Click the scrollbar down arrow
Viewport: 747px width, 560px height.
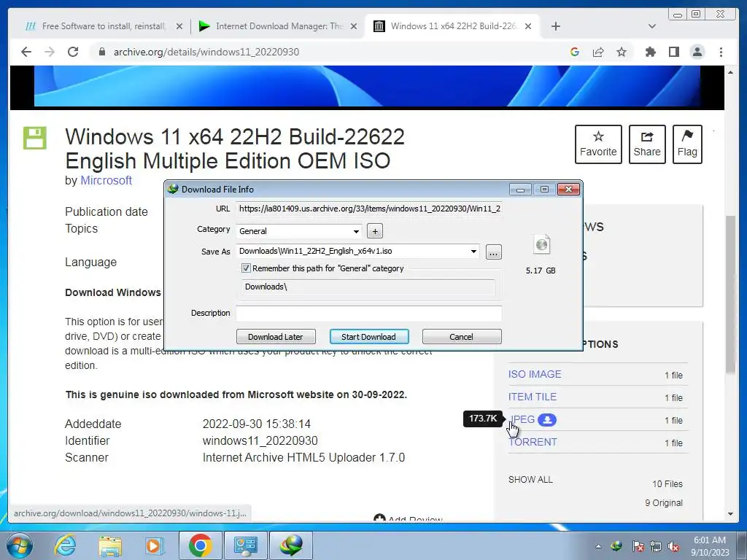tap(731, 514)
